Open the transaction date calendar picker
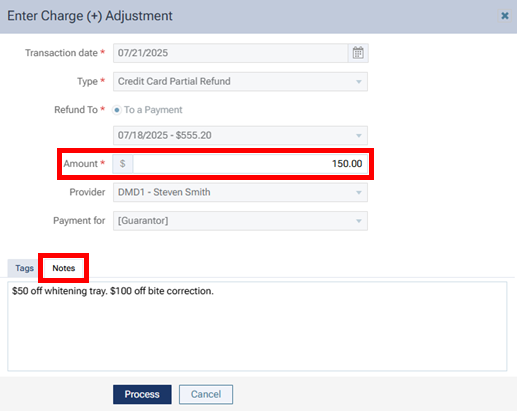Image resolution: width=517 pixels, height=411 pixels. tap(358, 53)
